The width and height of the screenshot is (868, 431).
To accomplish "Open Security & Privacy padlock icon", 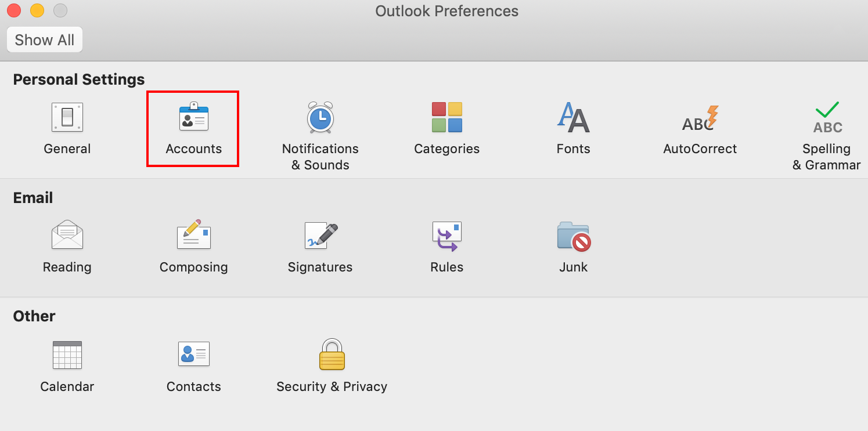I will point(332,354).
